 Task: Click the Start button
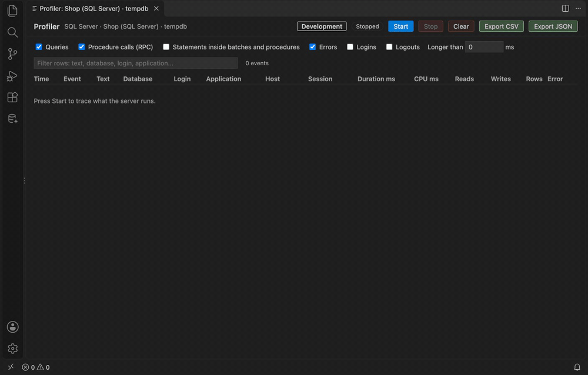point(401,26)
